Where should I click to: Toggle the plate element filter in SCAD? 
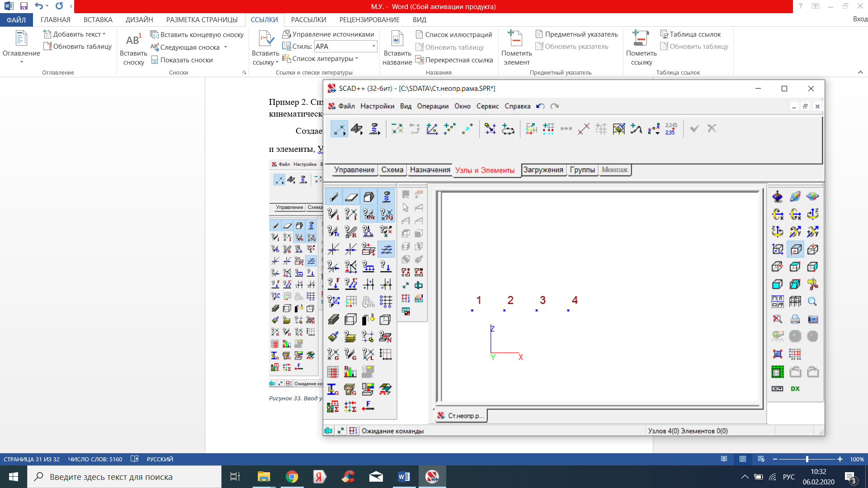pyautogui.click(x=351, y=197)
